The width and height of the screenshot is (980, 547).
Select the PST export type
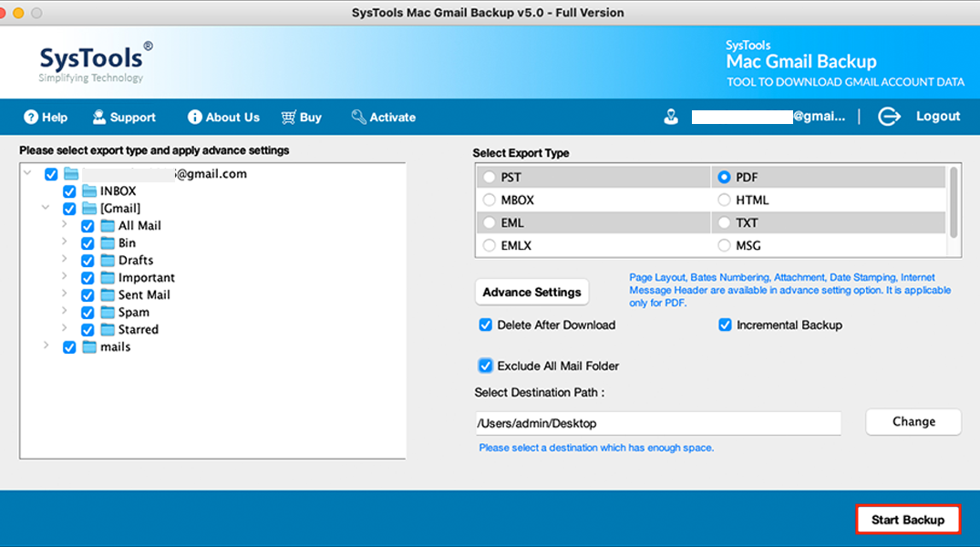pyautogui.click(x=490, y=178)
